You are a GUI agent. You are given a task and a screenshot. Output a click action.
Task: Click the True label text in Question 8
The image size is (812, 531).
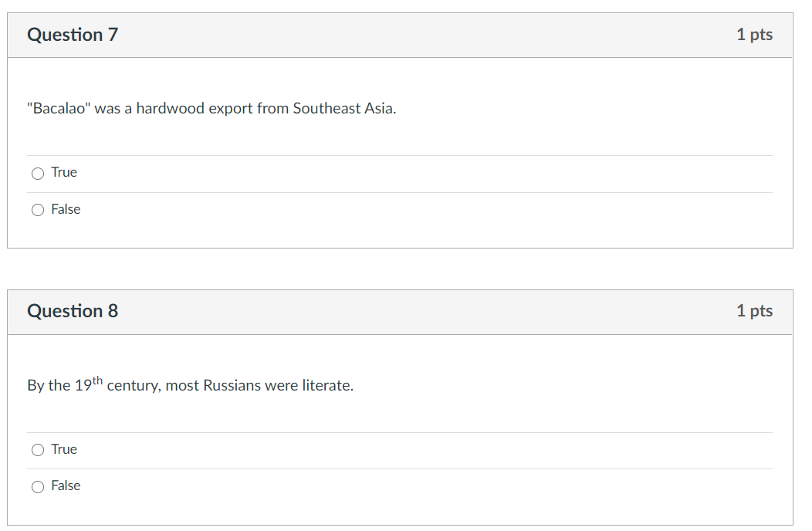click(x=65, y=449)
